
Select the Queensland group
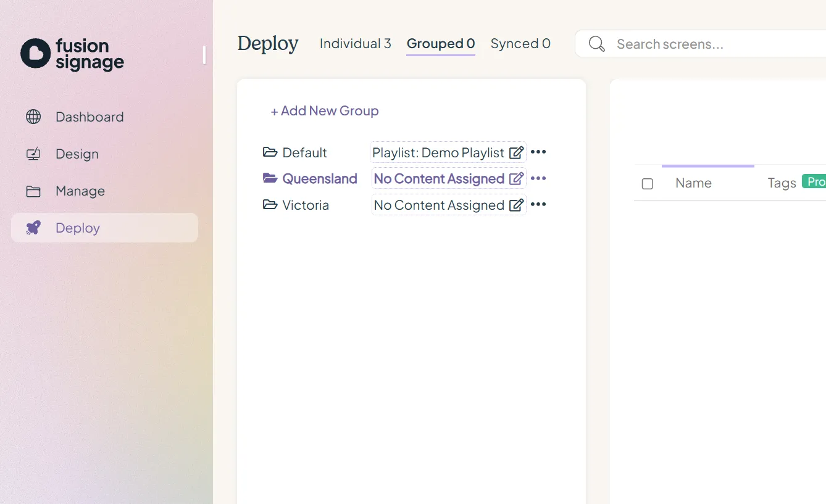point(320,178)
